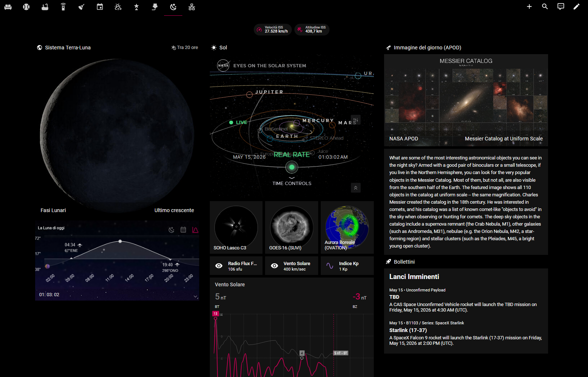Open the assistant chat bubble icon
The image size is (588, 377).
pos(561,7)
